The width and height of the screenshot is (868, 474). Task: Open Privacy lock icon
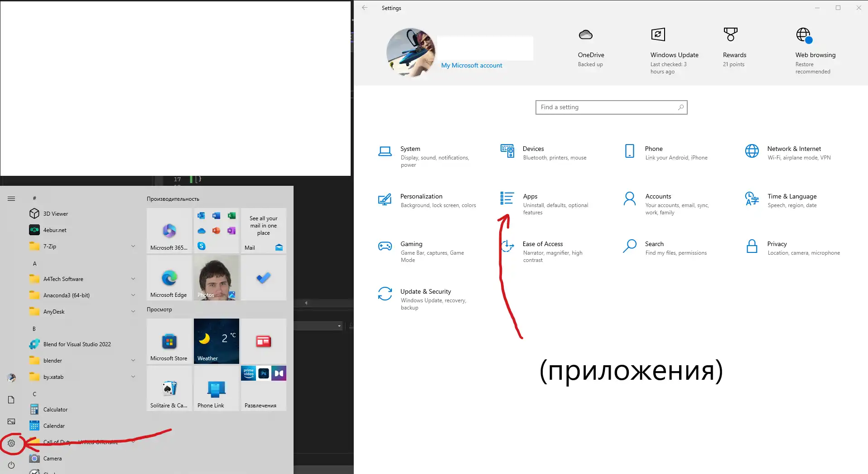click(752, 246)
